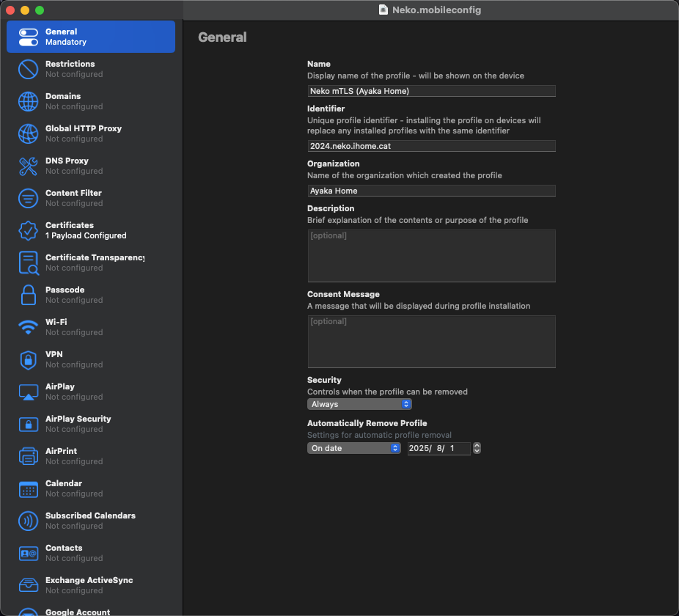Screen dimensions: 679x616
Task: Select the AirPrint printer icon
Action: tap(28, 456)
